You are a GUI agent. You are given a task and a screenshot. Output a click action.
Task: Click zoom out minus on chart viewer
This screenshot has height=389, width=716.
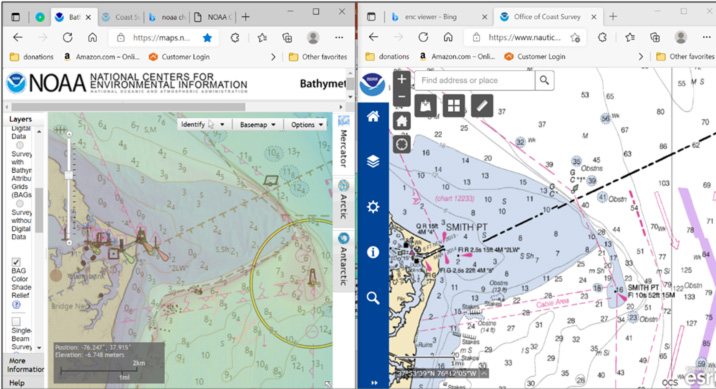coord(401,97)
